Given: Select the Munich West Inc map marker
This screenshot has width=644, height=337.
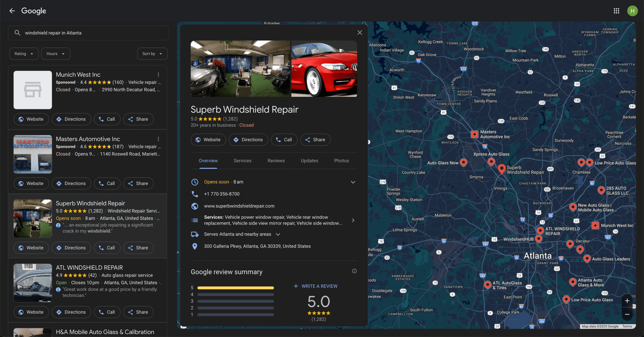Looking at the screenshot, I should click(595, 226).
